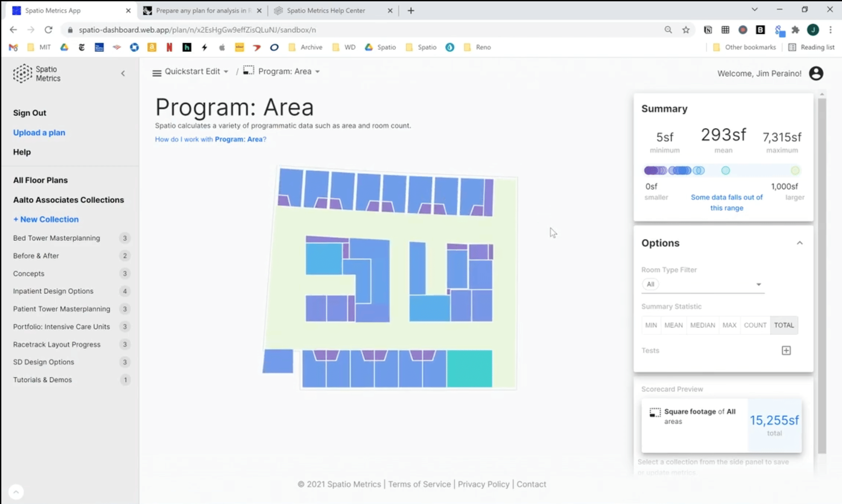Collapse the sidebar with the left chevron
Image resolution: width=842 pixels, height=504 pixels.
click(x=123, y=73)
